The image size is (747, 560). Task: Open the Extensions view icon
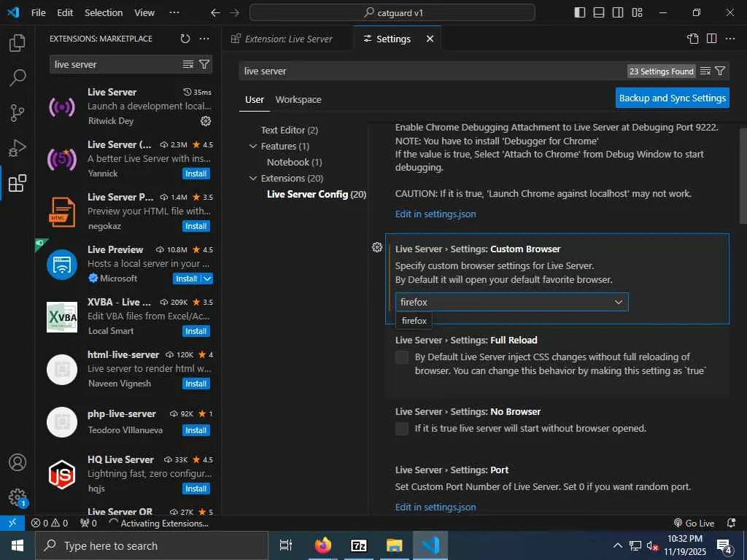tap(18, 183)
